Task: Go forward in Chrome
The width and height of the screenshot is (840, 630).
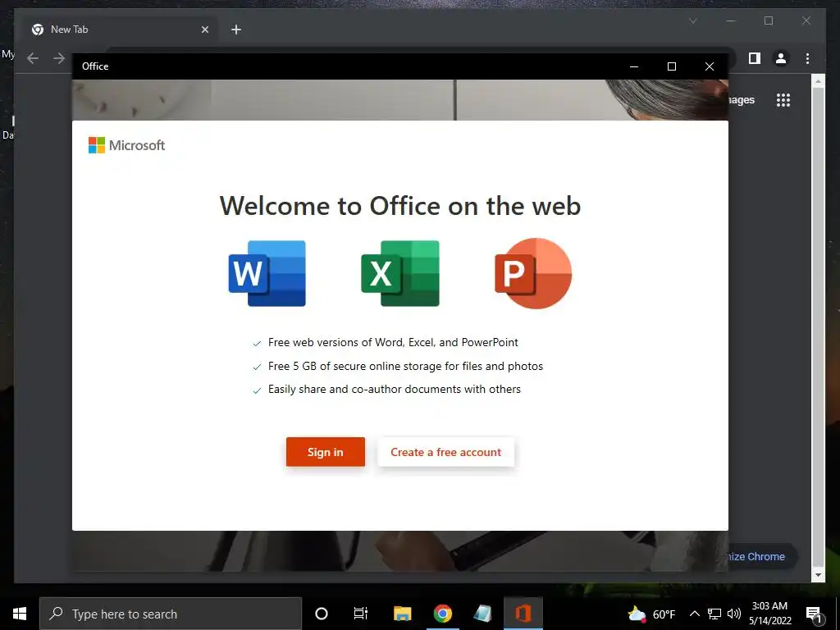Action: point(59,58)
